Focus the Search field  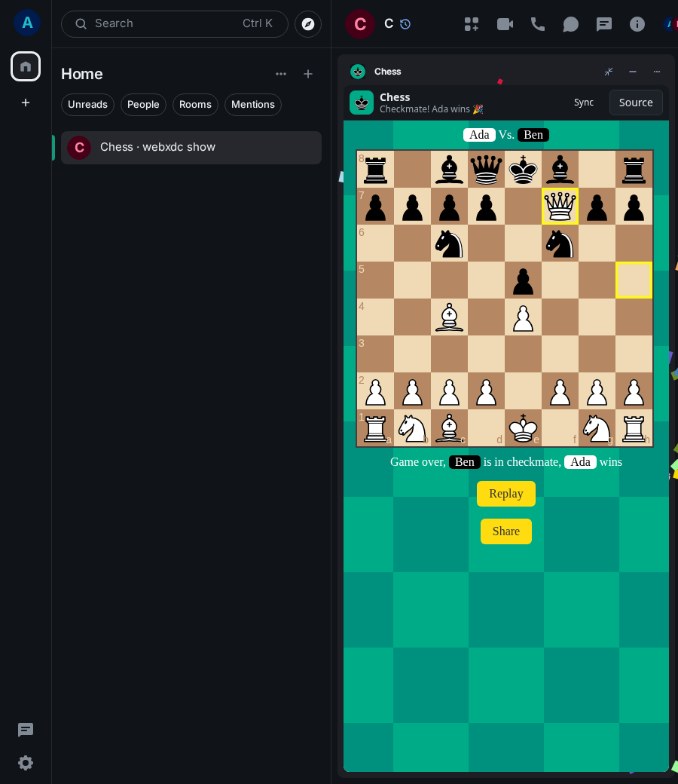coord(174,24)
